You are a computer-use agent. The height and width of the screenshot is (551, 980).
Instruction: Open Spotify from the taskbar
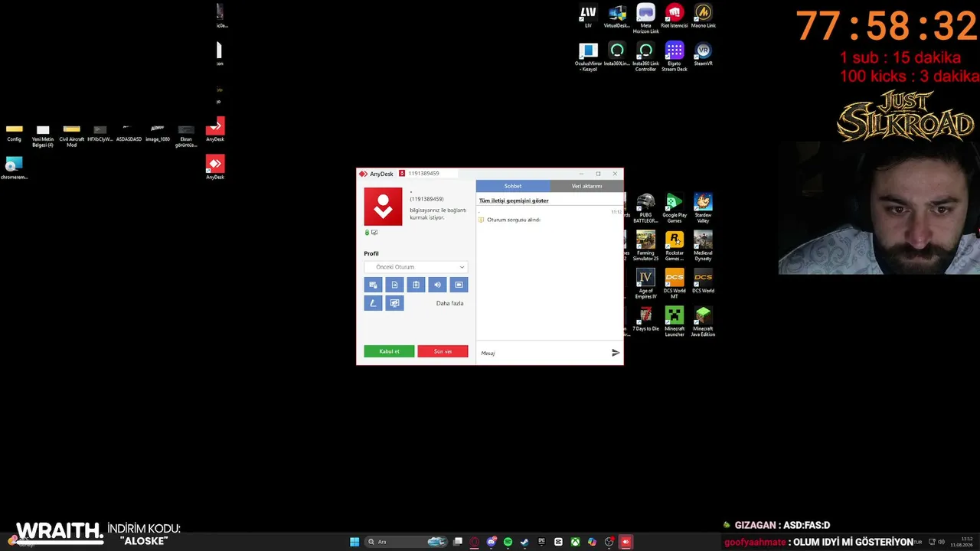[508, 542]
